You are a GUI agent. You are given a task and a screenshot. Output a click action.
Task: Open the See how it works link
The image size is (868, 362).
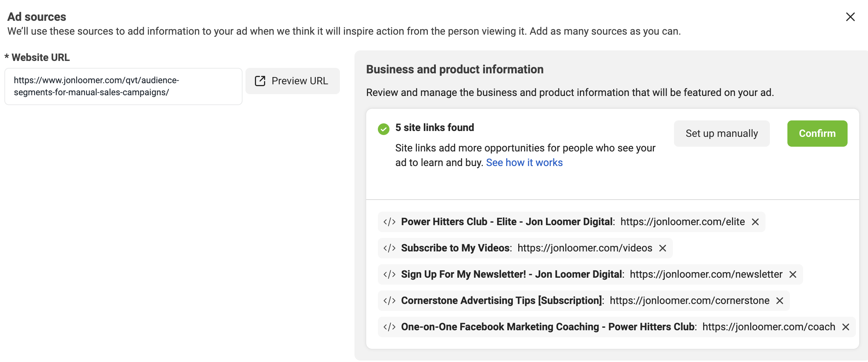tap(524, 163)
